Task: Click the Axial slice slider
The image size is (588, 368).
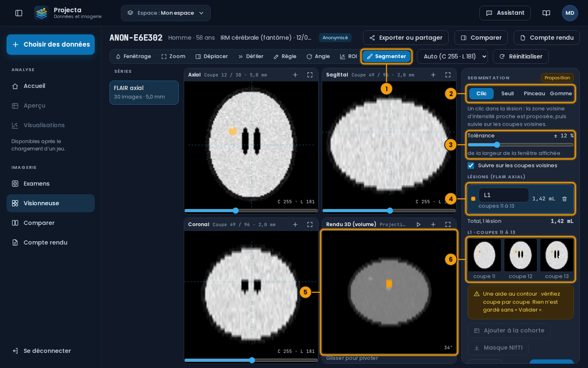Action: pos(251,211)
